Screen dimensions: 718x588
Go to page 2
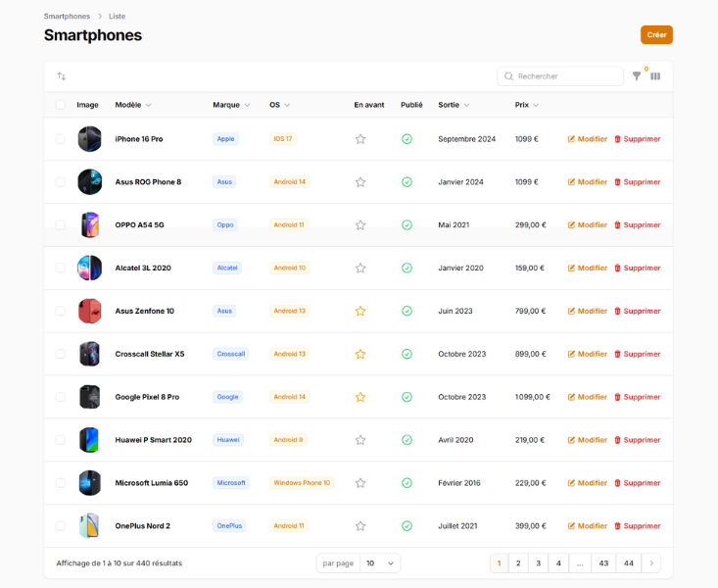518,563
